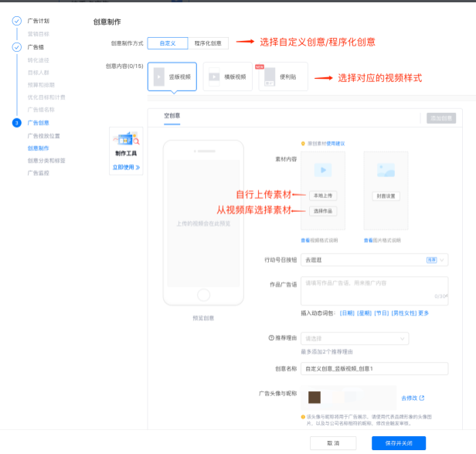Image resolution: width=476 pixels, height=454 pixels.
Task: Click the phone preview home button
Action: point(203,295)
